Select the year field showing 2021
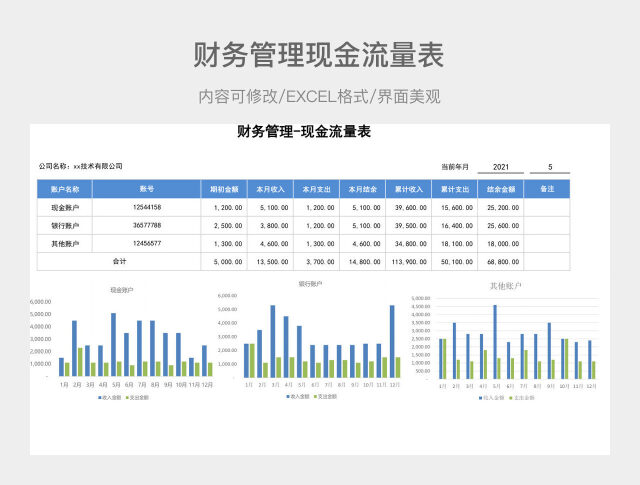This screenshot has height=485, width=640. pos(500,167)
